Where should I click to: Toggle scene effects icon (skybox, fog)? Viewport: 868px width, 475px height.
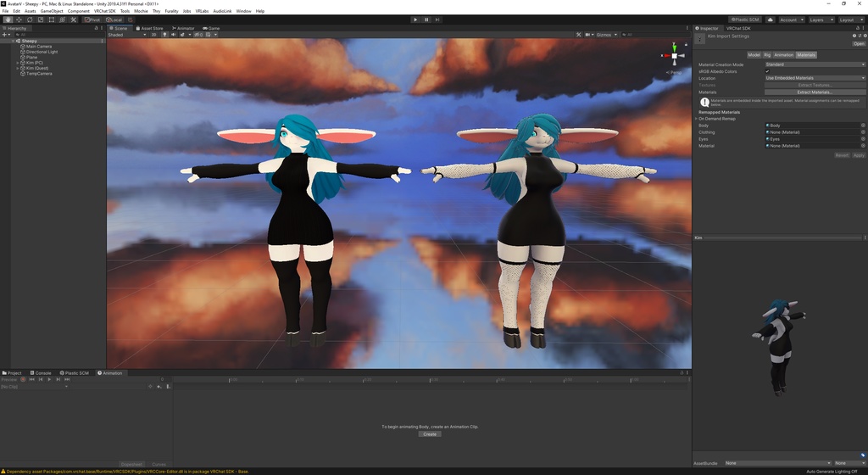pos(182,34)
